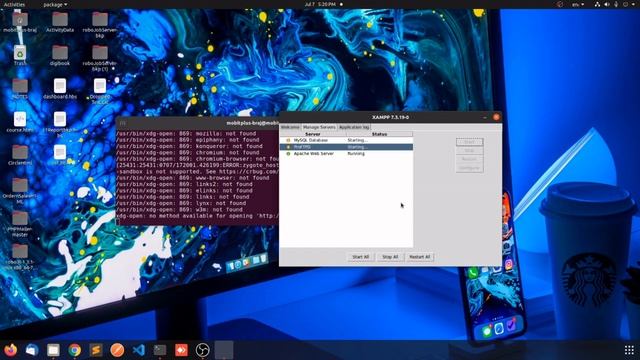This screenshot has width=640, height=360.
Task: Open the robo3t folder on desktop
Action: click(x=20, y=257)
